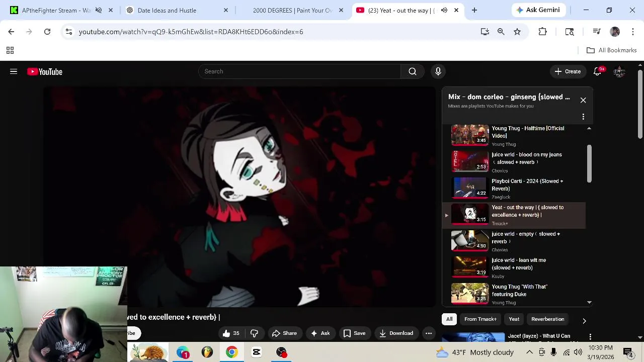Share the video
Image resolution: width=644 pixels, height=362 pixels.
click(284, 333)
